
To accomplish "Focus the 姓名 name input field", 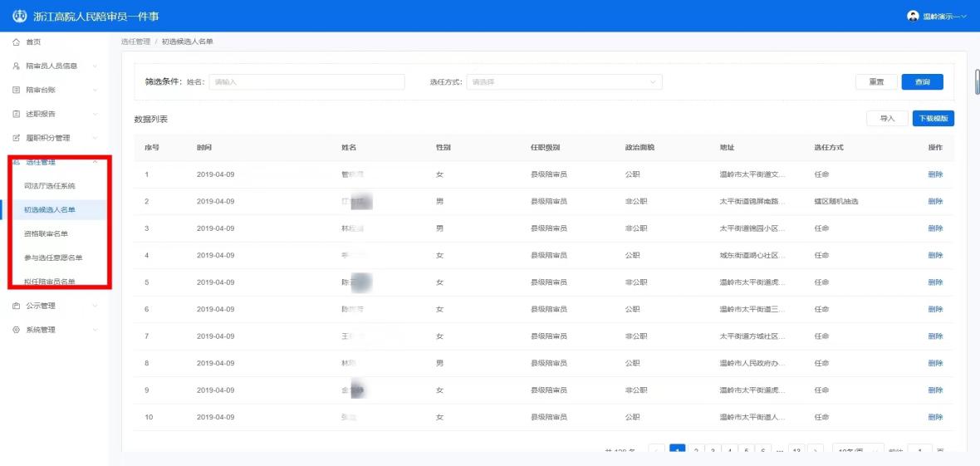I will (x=306, y=82).
